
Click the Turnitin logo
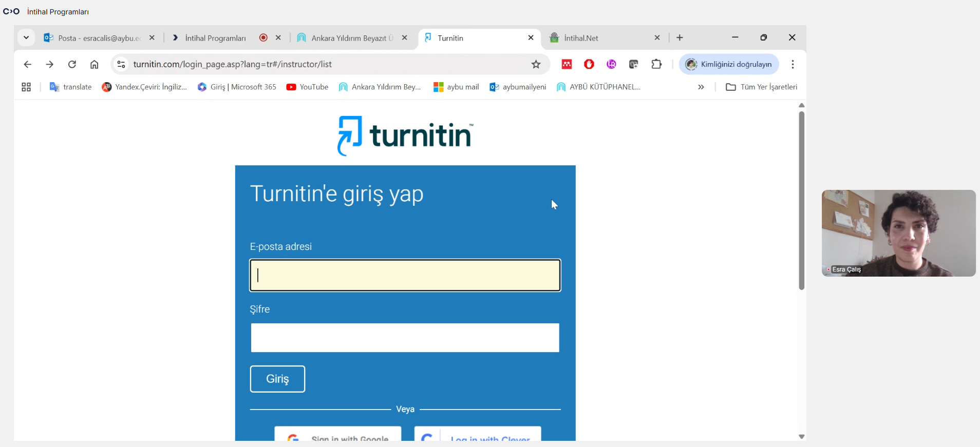[405, 135]
